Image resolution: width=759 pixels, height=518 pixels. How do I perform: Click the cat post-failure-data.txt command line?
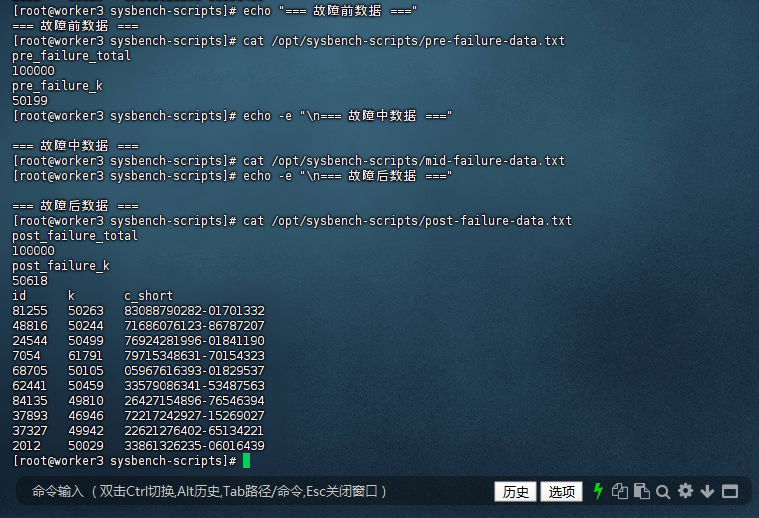click(x=292, y=221)
